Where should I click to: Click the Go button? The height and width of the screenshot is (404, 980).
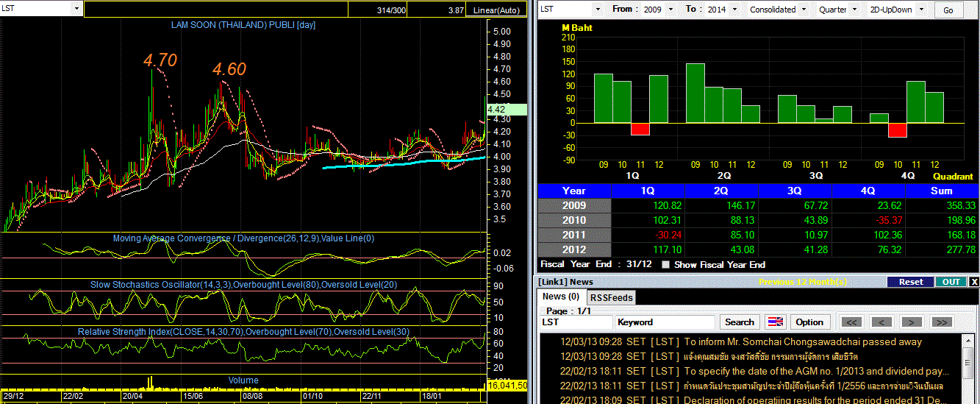click(x=948, y=10)
